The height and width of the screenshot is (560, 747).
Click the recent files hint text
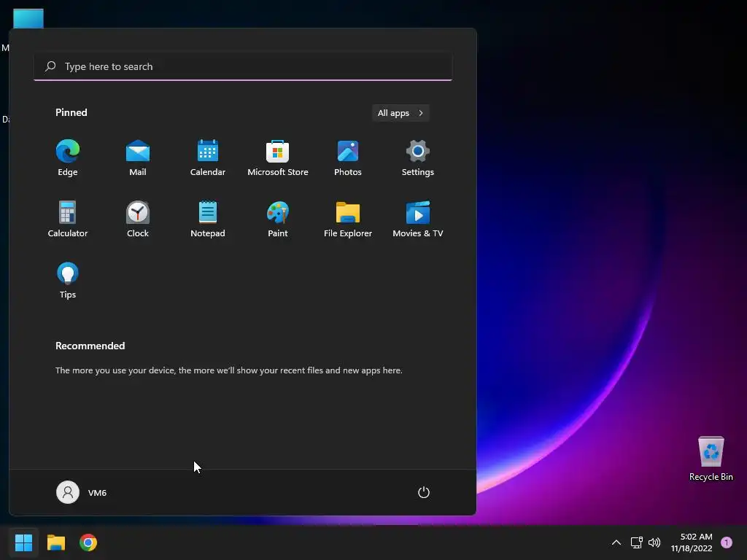tap(228, 370)
